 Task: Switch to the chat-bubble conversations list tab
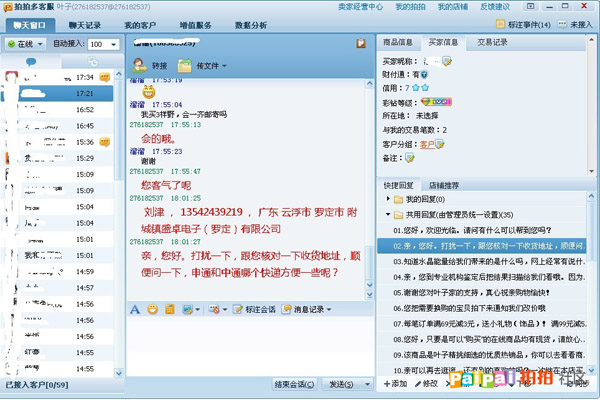[31, 62]
